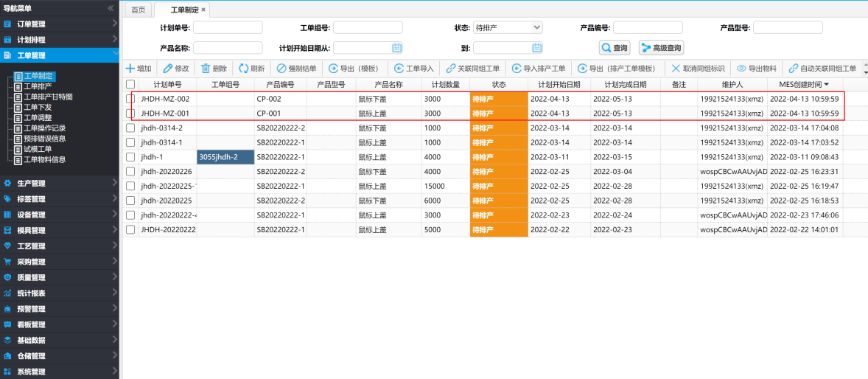868x379 pixels.
Task: Click 导出（排产工单模板） icon
Action: point(582,69)
